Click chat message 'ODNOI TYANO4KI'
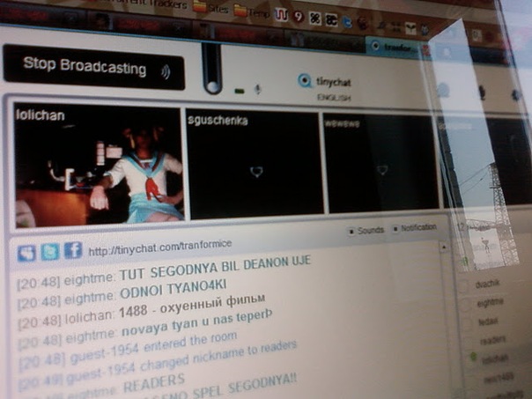The height and width of the screenshot is (399, 532). coord(173,290)
